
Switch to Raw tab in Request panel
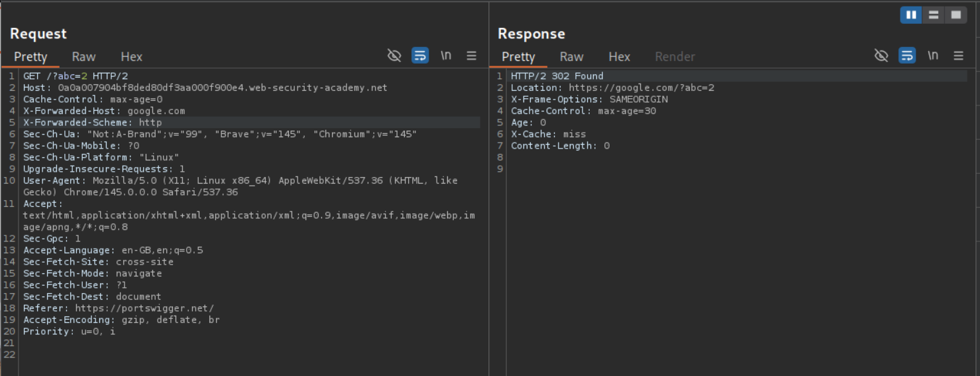pos(83,57)
